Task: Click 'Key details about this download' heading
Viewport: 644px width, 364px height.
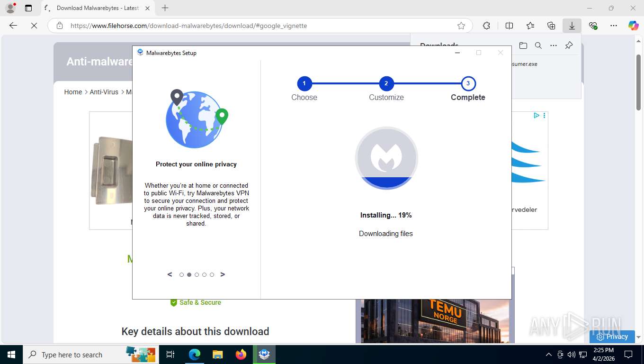Action: pos(195,331)
